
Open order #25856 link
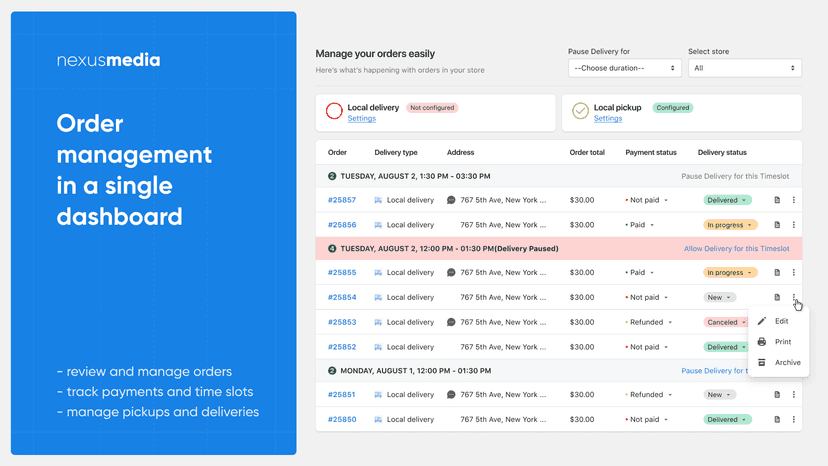(342, 225)
